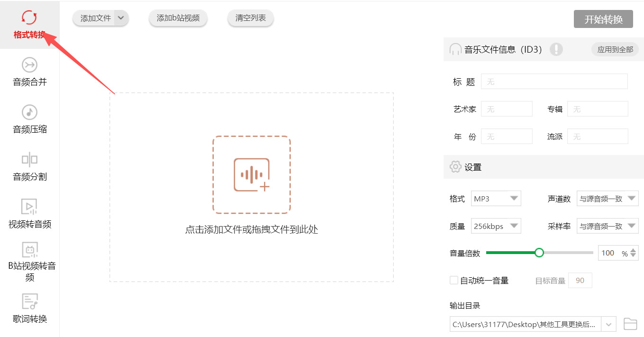Click the 音量倍数 slider handle
644x337 pixels.
pos(539,253)
